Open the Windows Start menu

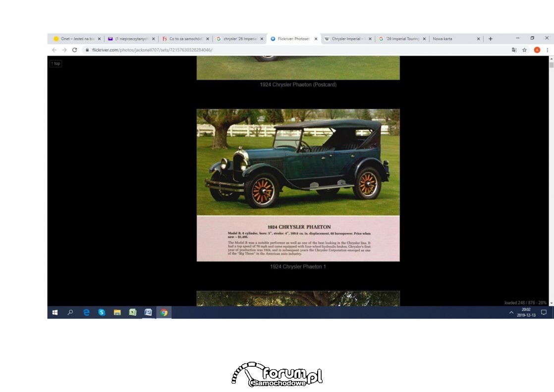click(55, 313)
